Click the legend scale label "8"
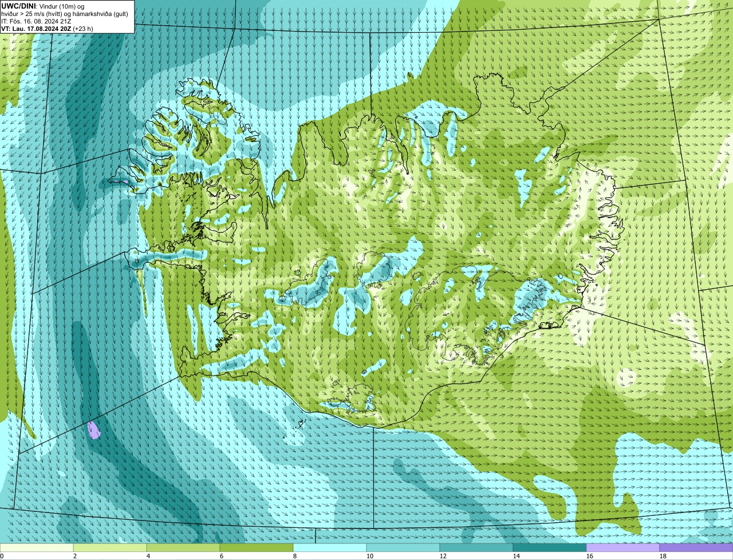 click(295, 556)
